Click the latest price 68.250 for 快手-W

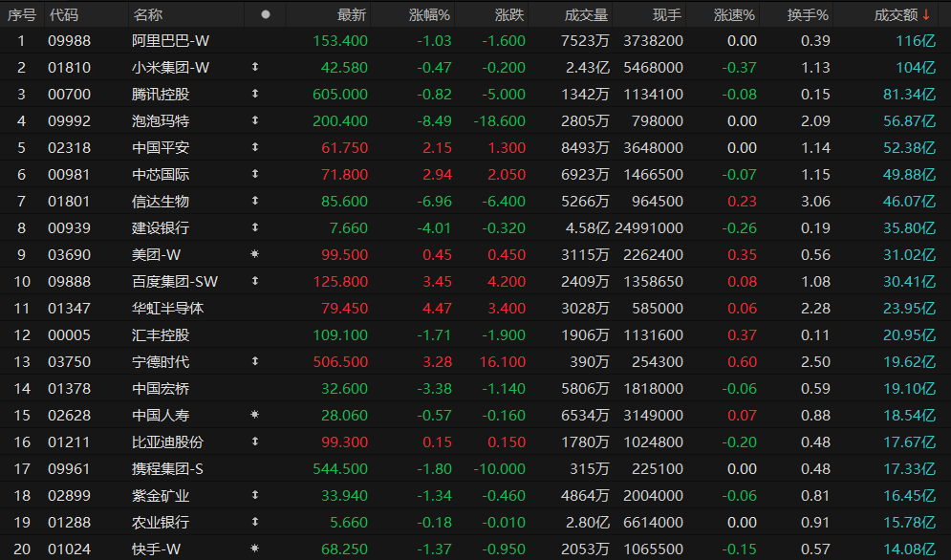[x=344, y=549]
